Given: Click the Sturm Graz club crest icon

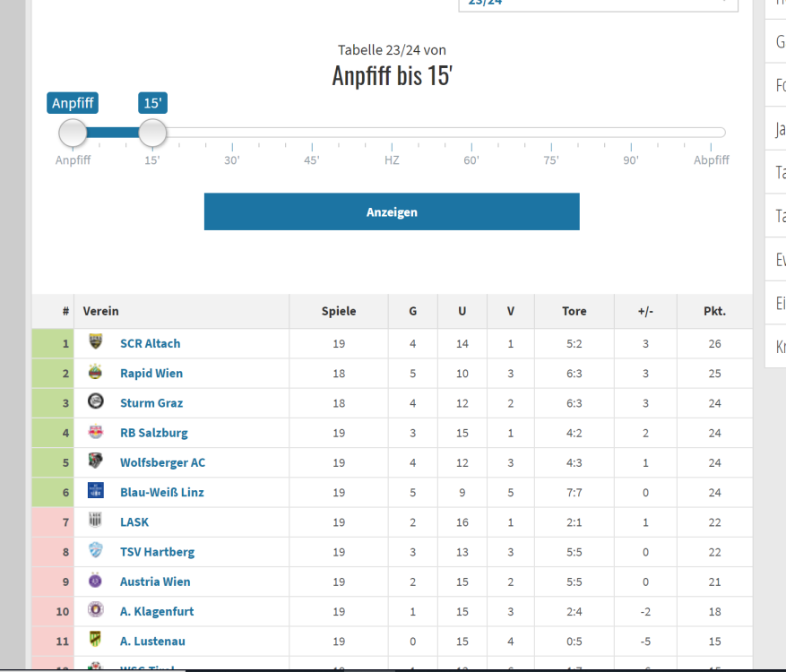Looking at the screenshot, I should (96, 402).
